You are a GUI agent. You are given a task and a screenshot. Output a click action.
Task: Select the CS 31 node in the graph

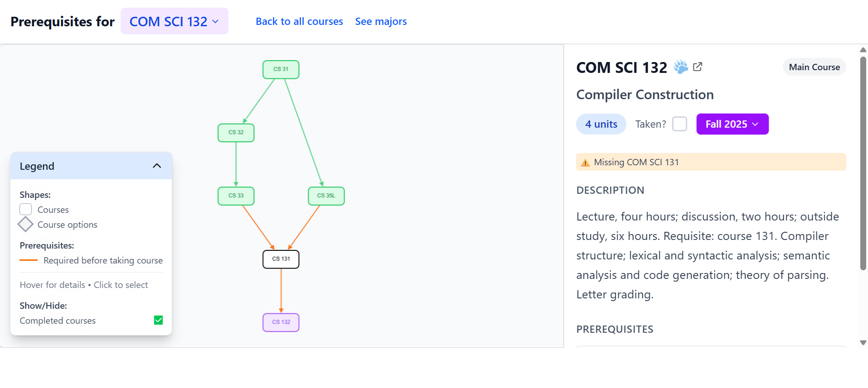pyautogui.click(x=281, y=69)
